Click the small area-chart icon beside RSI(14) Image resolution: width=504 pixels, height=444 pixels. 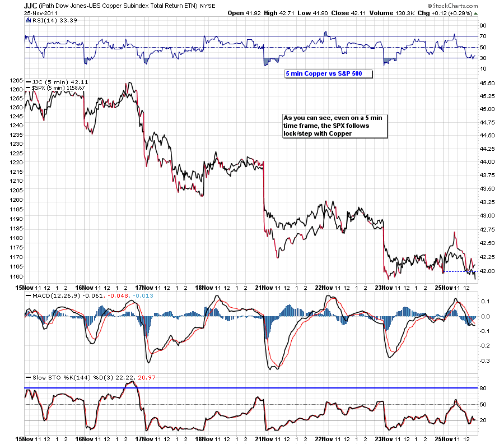pos(29,21)
